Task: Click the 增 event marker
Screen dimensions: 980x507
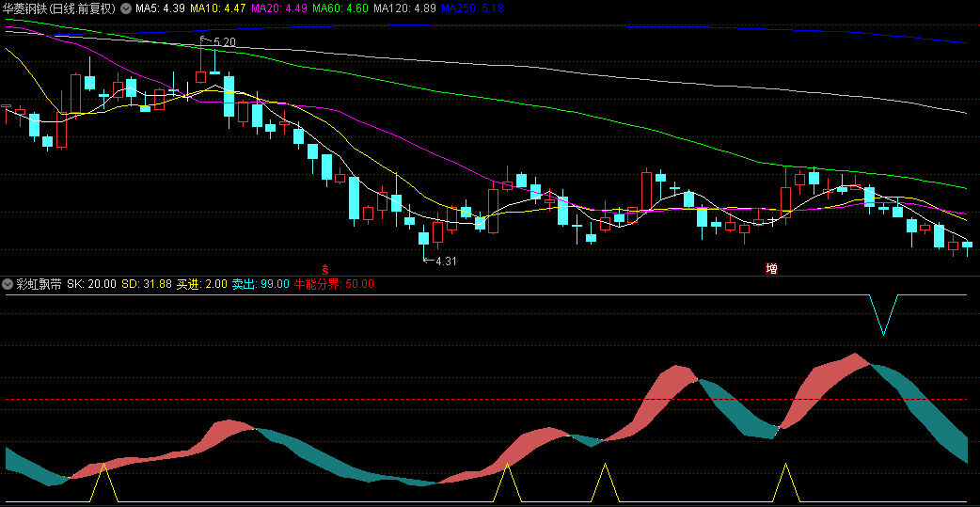Action: (772, 269)
